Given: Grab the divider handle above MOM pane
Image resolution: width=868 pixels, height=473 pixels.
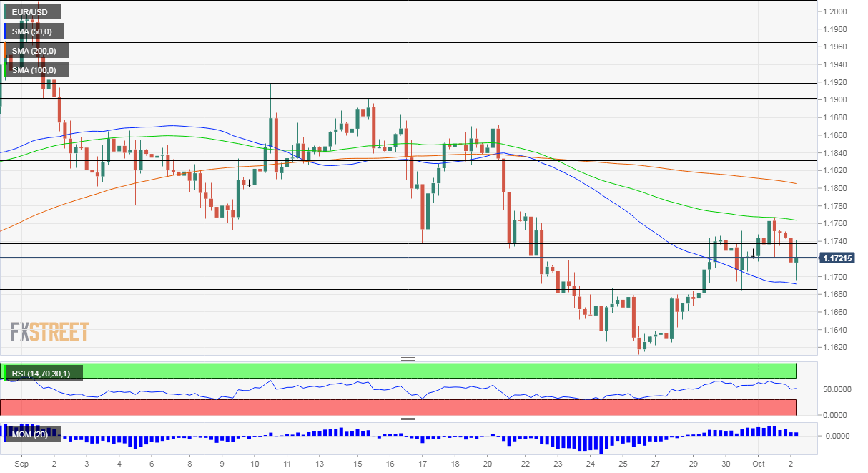Looking at the screenshot, I should coord(408,420).
